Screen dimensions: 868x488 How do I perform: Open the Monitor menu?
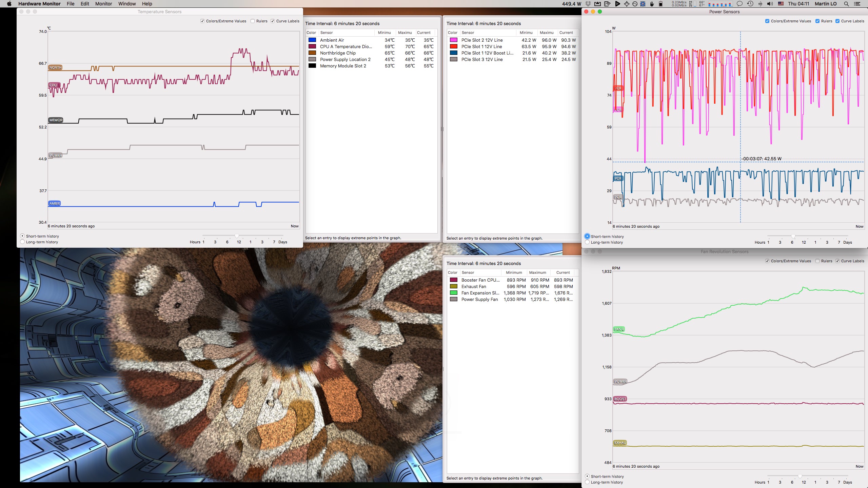103,4
